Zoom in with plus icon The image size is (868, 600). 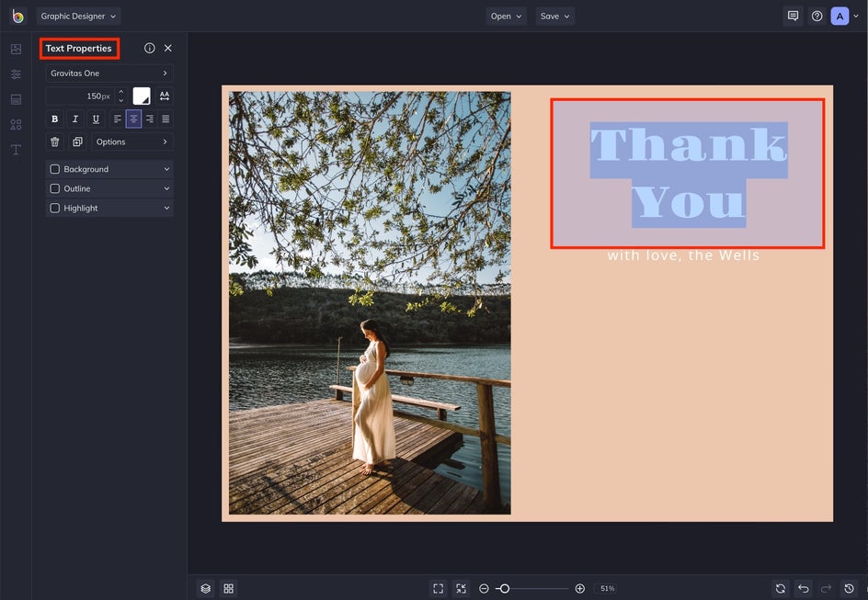coord(579,588)
